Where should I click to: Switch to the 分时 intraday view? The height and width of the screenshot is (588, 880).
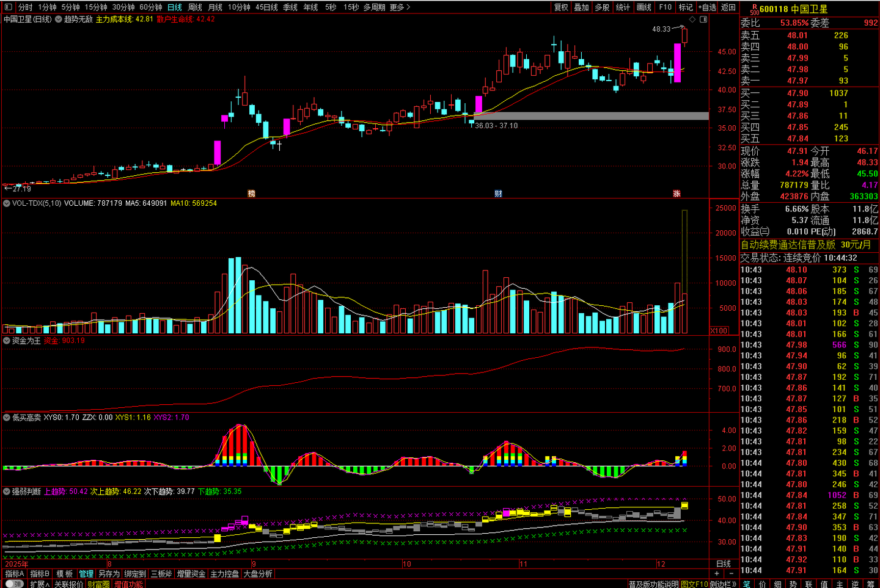(x=25, y=7)
